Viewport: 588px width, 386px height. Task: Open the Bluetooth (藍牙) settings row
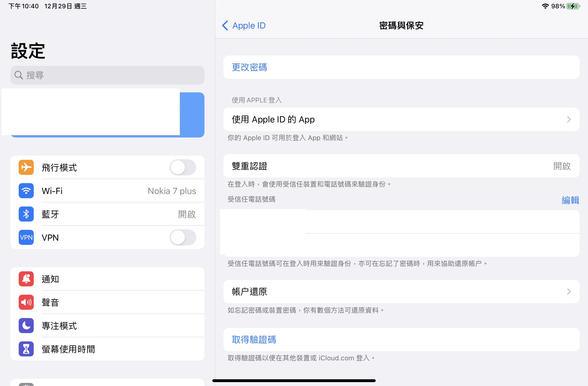pos(107,214)
